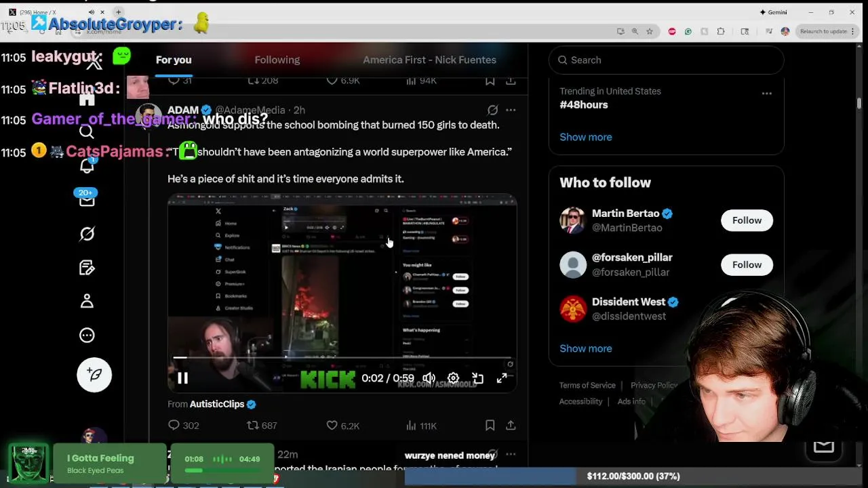868x488 pixels.
Task: Open Grok from the left sidebar
Action: coord(87,234)
